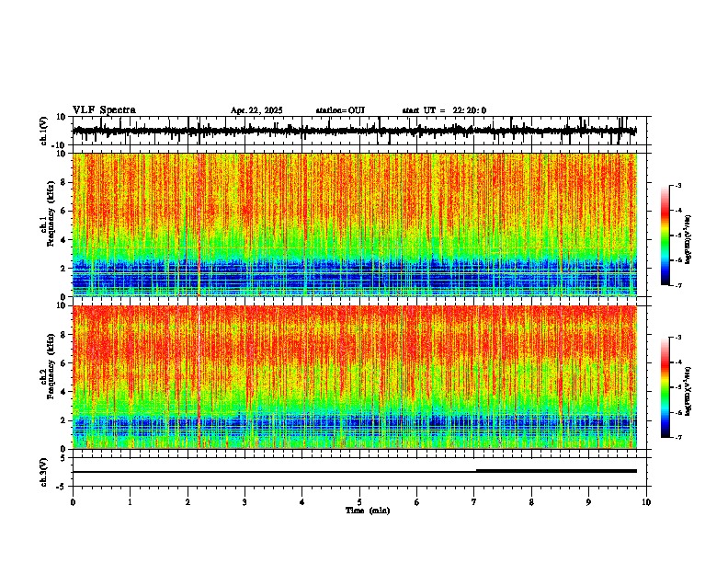Click the "-7" tick on ch.2 colorbar
728x563 pixels.
point(677,437)
